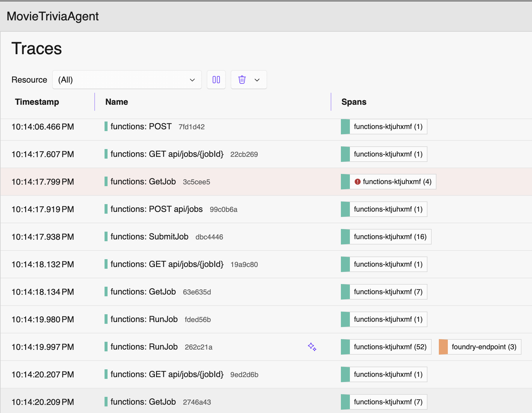Click the sparkle GenAI icon on RunJob 262c21a

pyautogui.click(x=312, y=347)
